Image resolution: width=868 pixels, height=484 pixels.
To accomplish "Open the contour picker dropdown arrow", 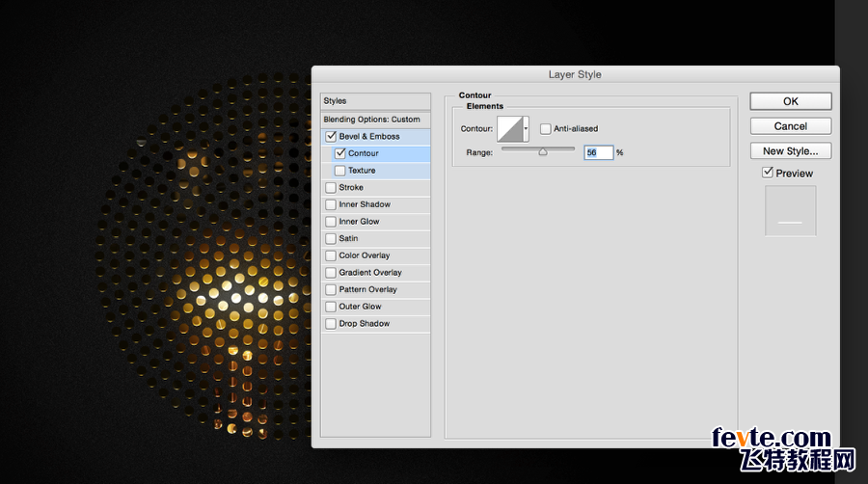I will point(526,129).
